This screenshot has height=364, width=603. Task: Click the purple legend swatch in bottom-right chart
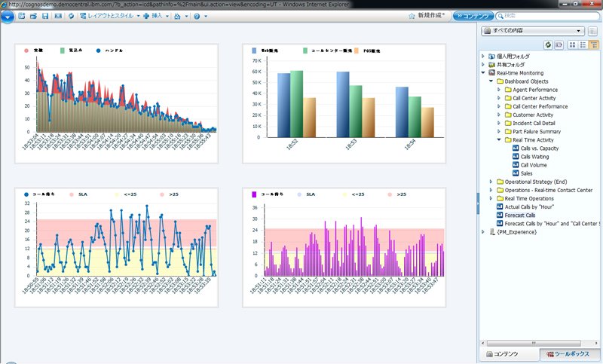pyautogui.click(x=254, y=194)
